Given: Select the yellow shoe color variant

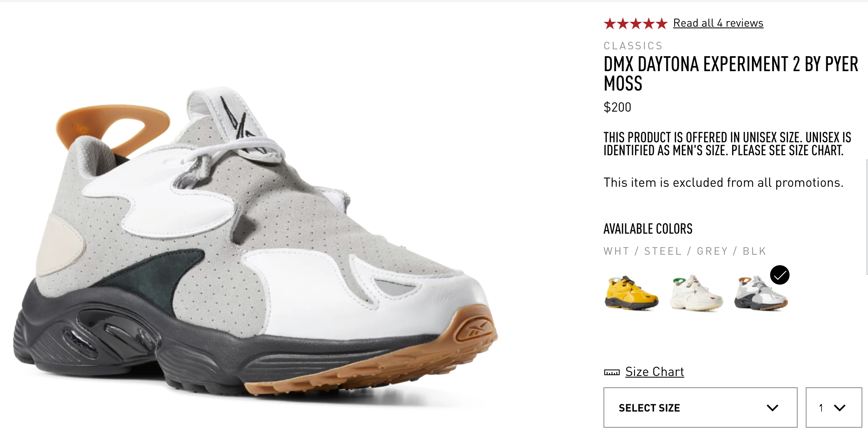Looking at the screenshot, I should (x=631, y=293).
